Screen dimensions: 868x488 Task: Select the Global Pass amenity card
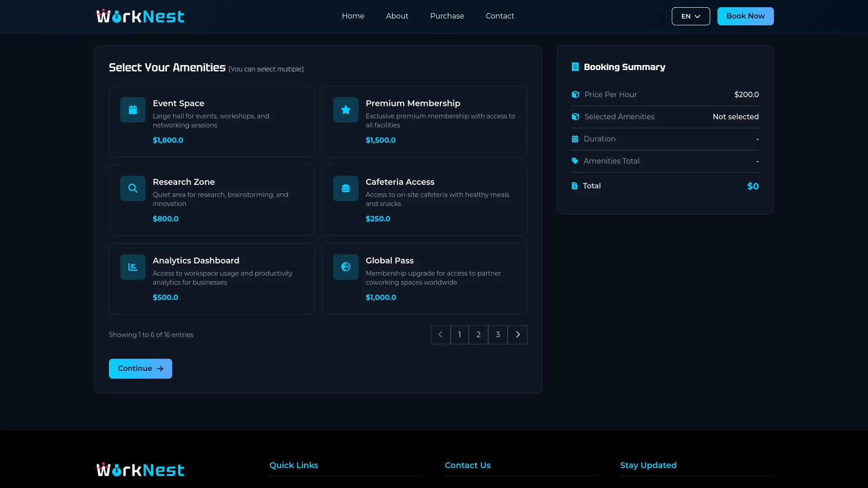[x=425, y=279]
